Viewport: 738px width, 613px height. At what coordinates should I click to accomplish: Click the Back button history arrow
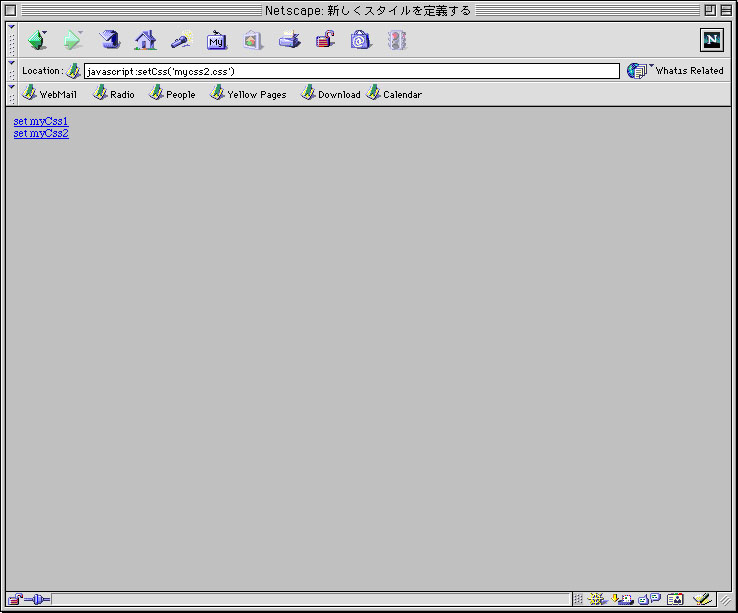(45, 32)
